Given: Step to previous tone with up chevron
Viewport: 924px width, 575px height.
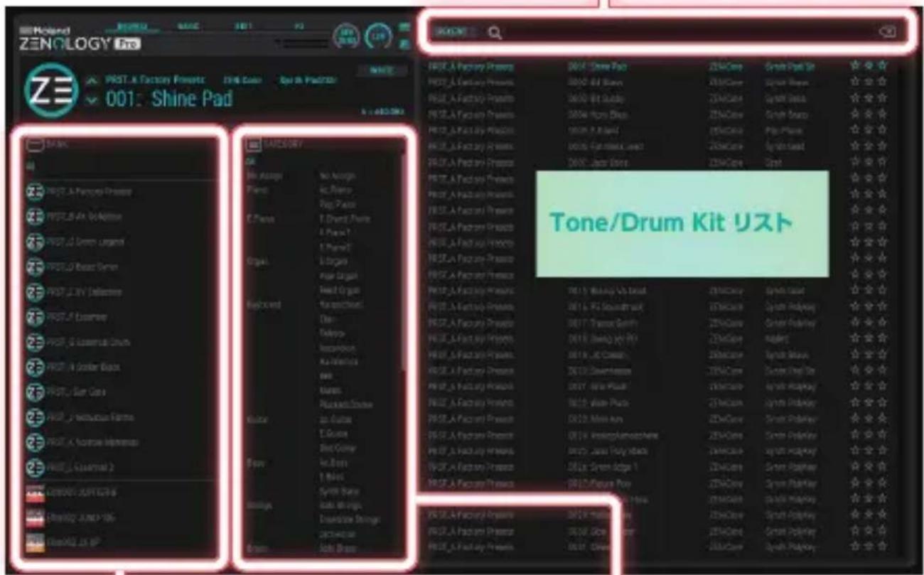Looking at the screenshot, I should 92,81.
